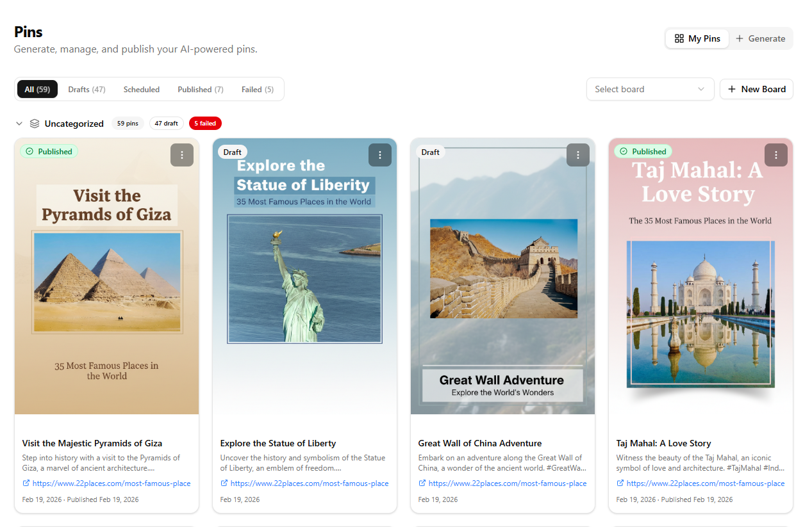This screenshot has height=527, width=812.
Task: Switch to My Pins view
Action: (x=697, y=38)
